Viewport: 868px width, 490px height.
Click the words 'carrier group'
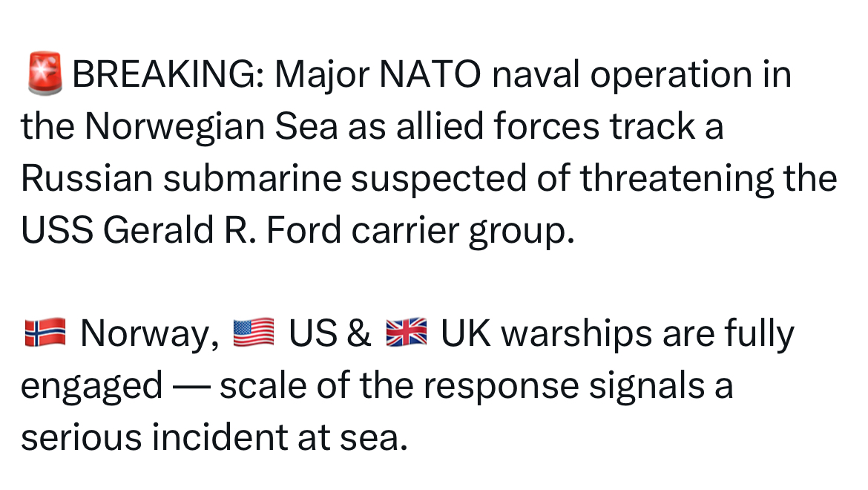tap(464, 232)
